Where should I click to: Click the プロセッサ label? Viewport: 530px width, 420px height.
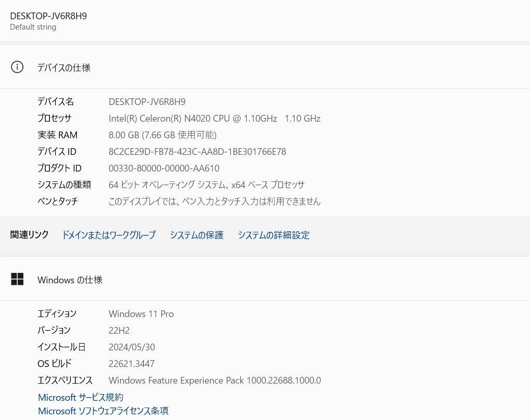click(55, 118)
